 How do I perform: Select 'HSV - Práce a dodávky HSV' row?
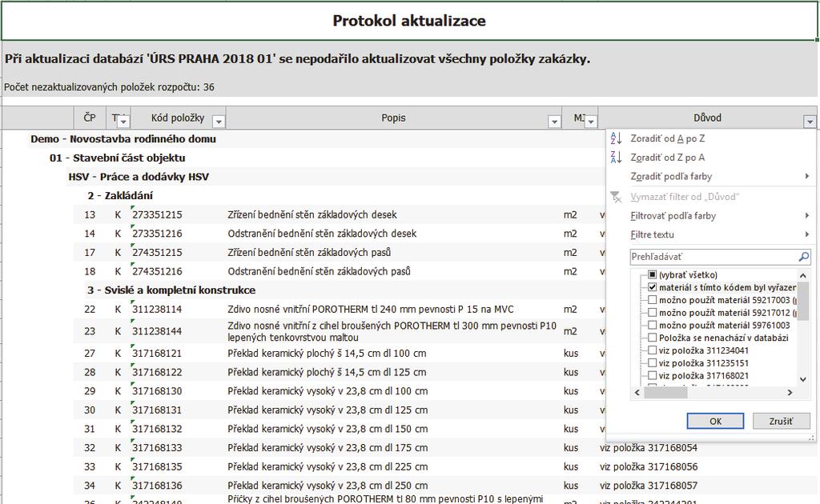pos(139,177)
